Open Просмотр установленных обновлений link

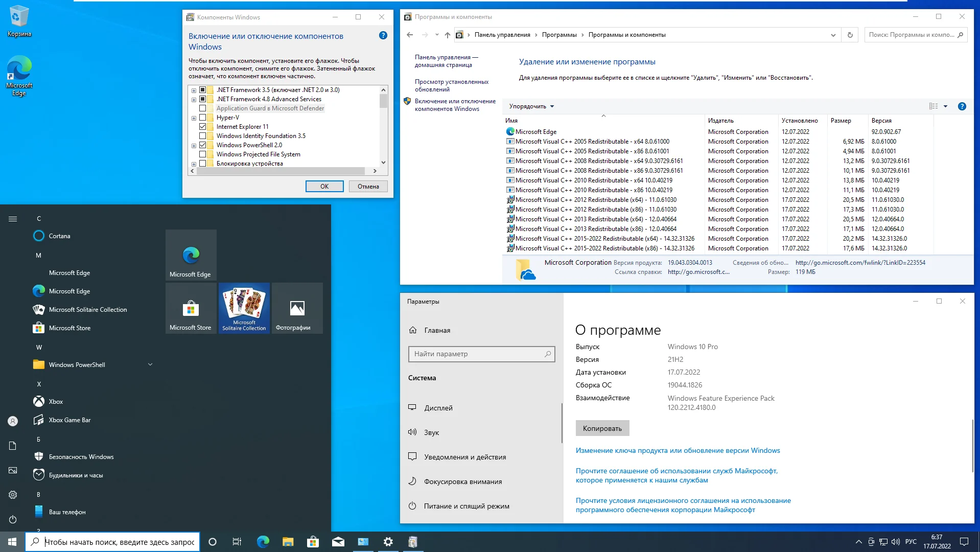pyautogui.click(x=452, y=85)
